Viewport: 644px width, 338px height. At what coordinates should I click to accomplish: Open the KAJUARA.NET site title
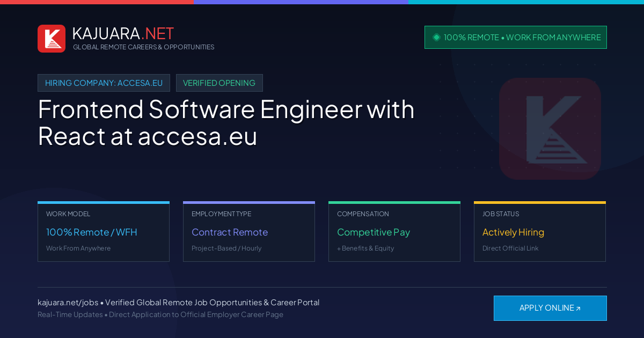[123, 33]
